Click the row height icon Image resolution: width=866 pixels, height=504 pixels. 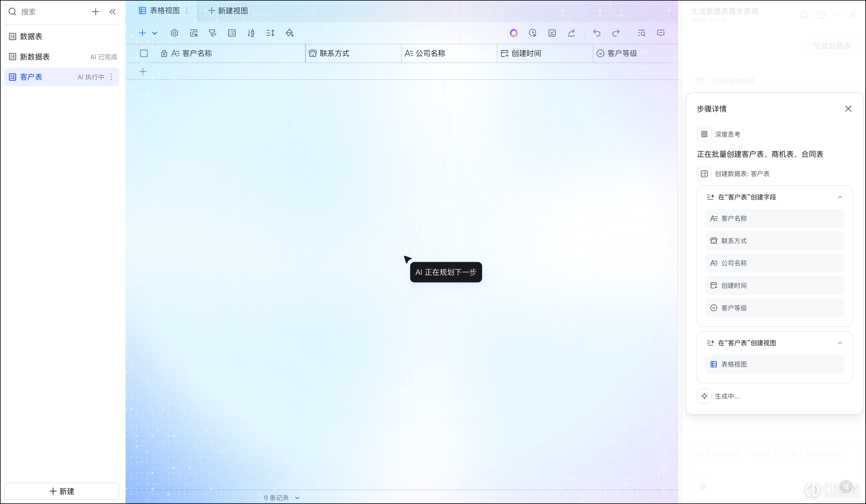[270, 33]
